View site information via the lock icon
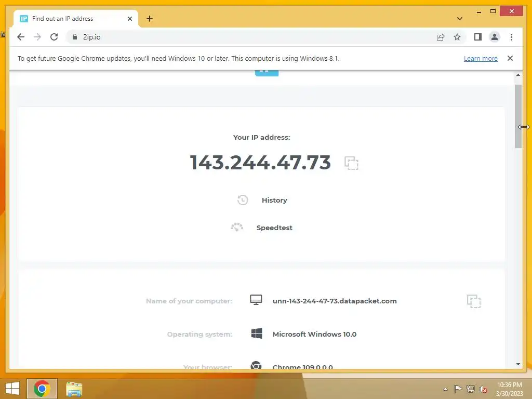Viewport: 532px width, 399px height. [x=75, y=37]
